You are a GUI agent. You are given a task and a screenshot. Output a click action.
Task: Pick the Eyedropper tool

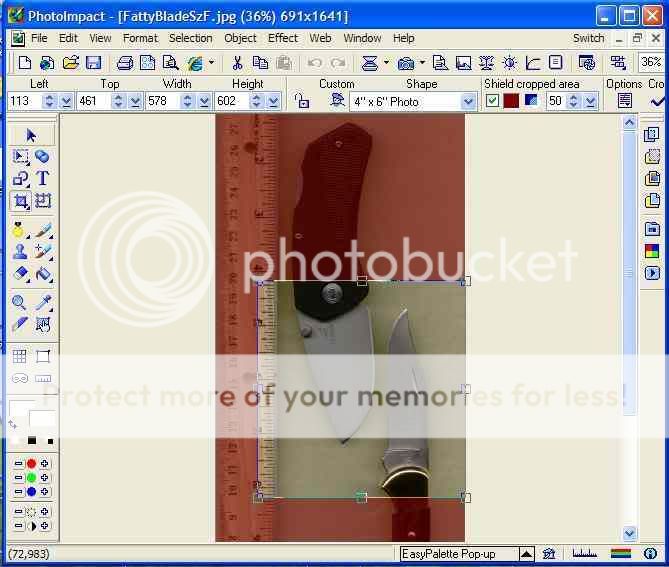[x=43, y=303]
